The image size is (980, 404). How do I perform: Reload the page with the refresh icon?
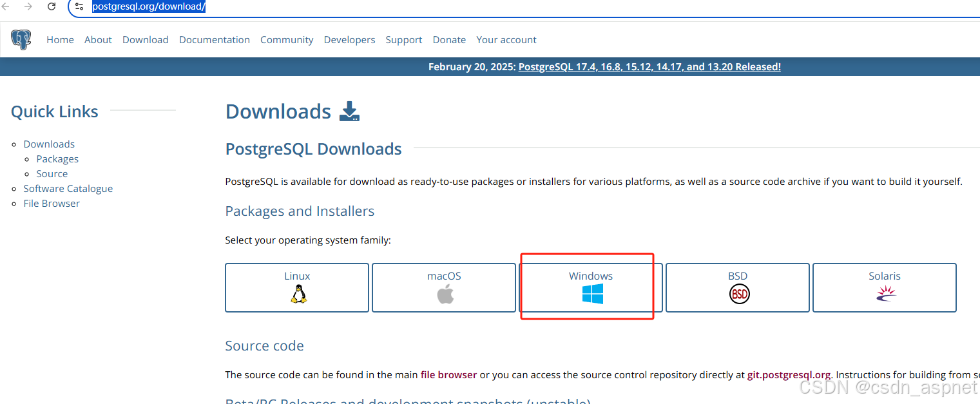tap(52, 7)
